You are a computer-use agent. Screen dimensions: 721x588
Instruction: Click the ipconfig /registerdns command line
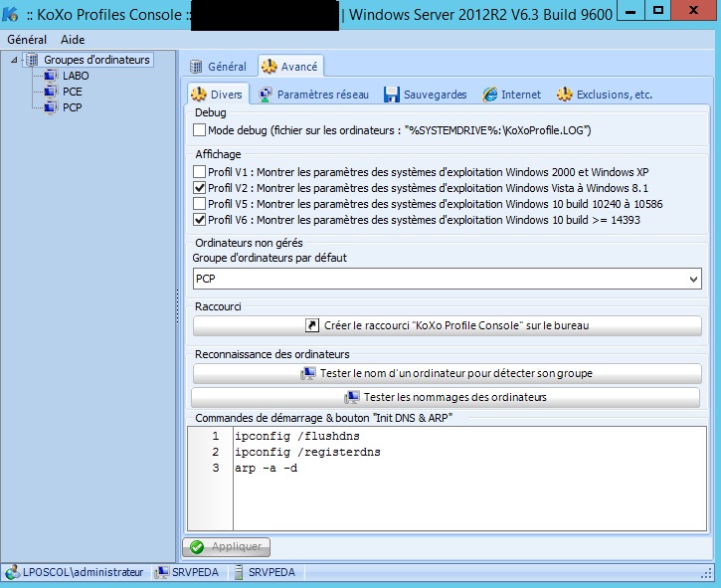click(307, 452)
